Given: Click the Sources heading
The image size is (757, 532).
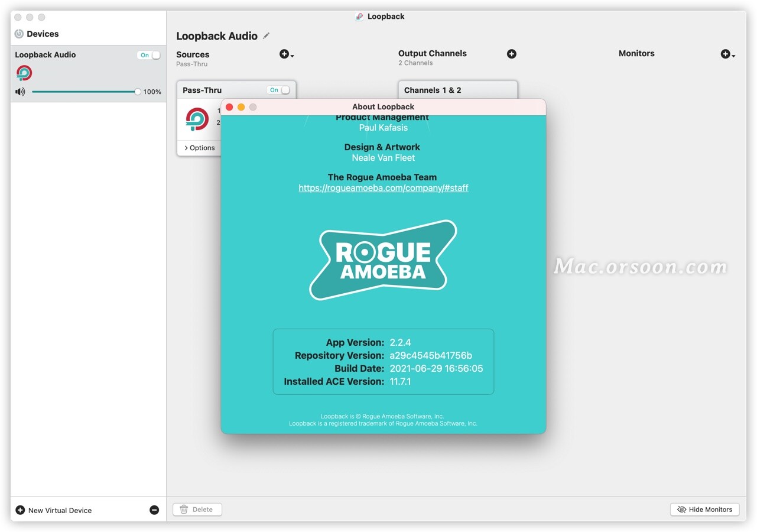Looking at the screenshot, I should (193, 54).
